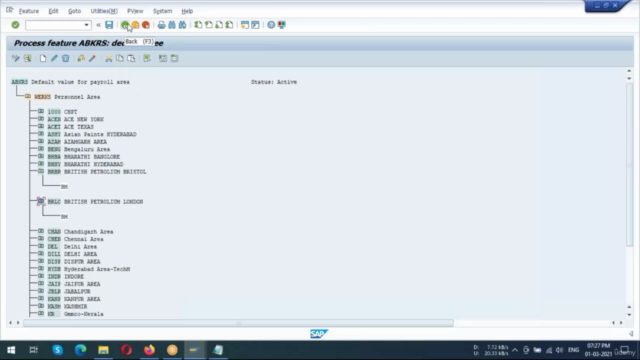
Task: Click the Save diskette icon
Action: pos(109,25)
